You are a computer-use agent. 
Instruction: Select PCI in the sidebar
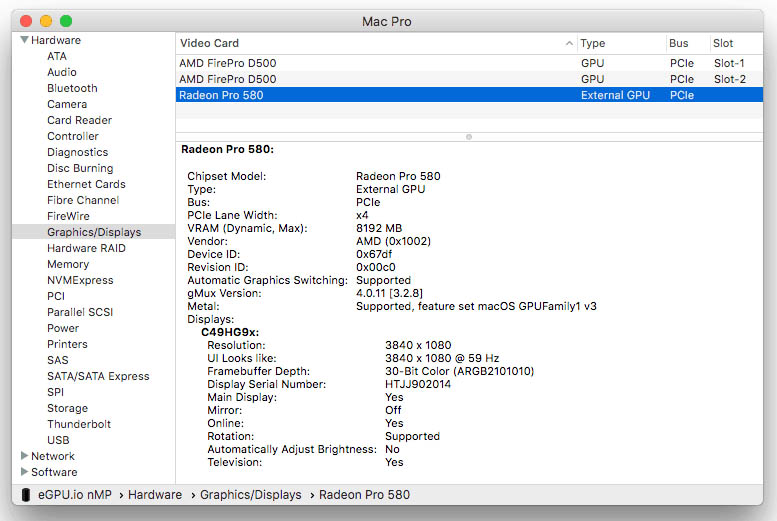click(x=56, y=296)
